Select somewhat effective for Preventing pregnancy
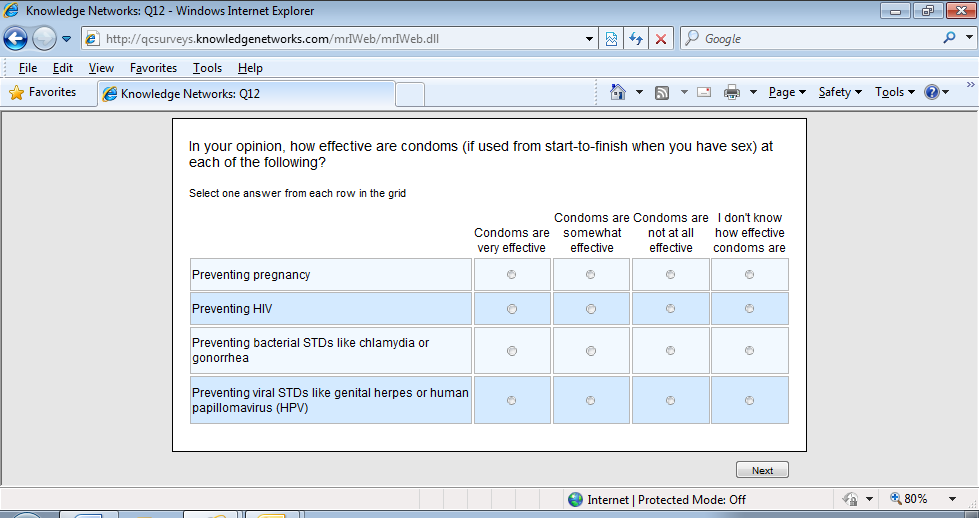The height and width of the screenshot is (518, 979). (x=591, y=275)
